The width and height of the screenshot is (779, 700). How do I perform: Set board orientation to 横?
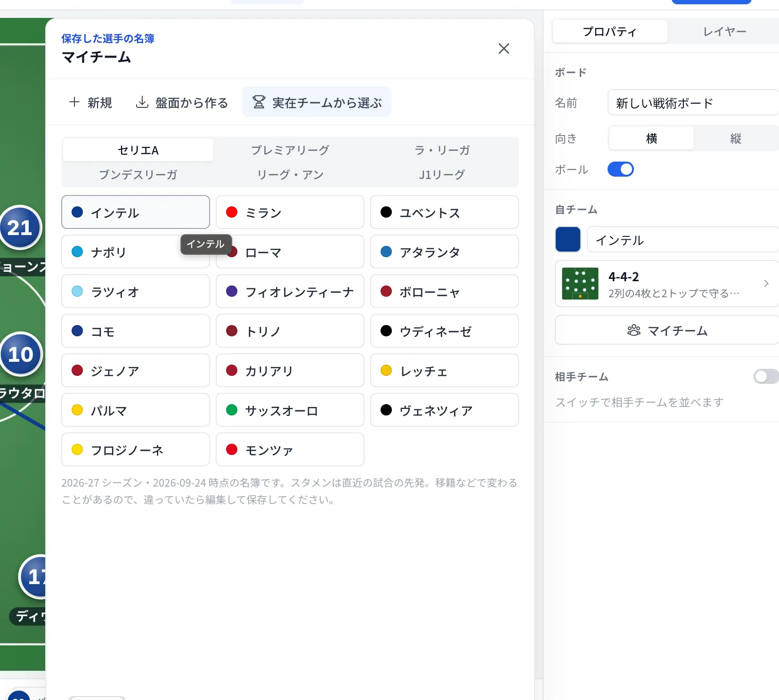pyautogui.click(x=651, y=138)
